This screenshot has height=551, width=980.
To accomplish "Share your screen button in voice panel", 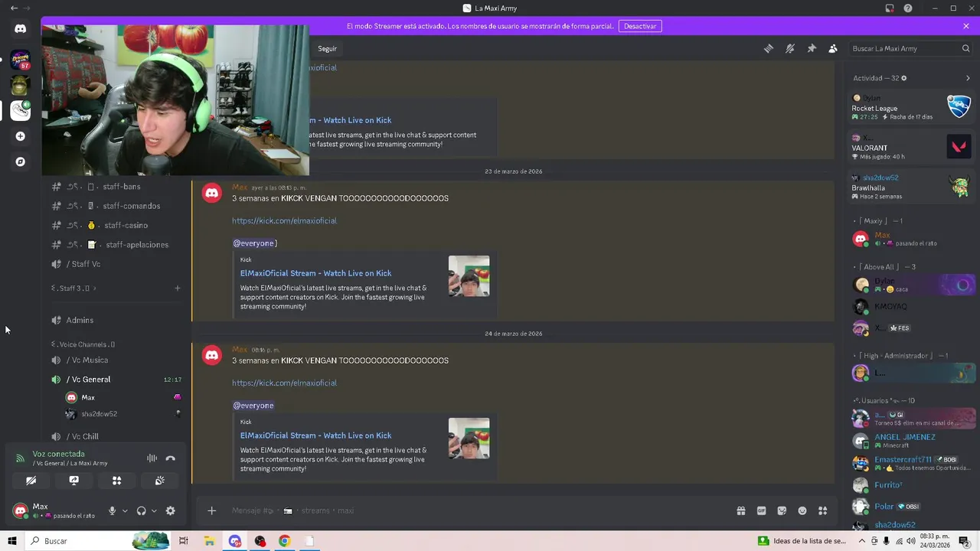I will point(73,481).
